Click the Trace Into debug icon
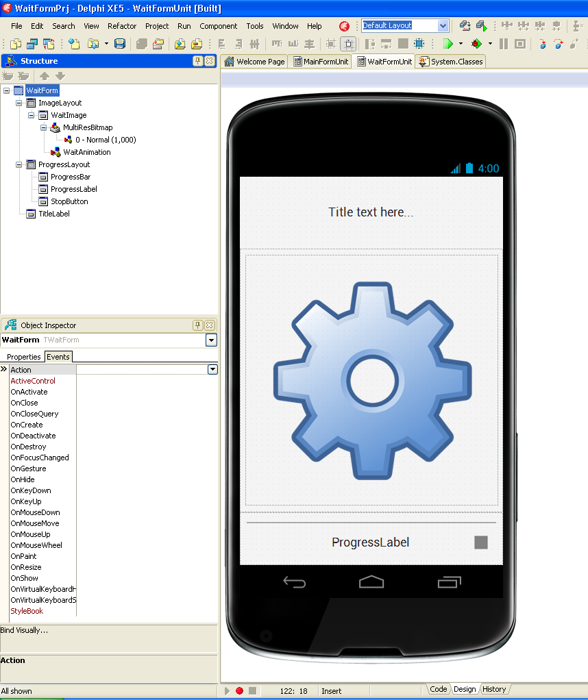The image size is (588, 700). pos(542,44)
